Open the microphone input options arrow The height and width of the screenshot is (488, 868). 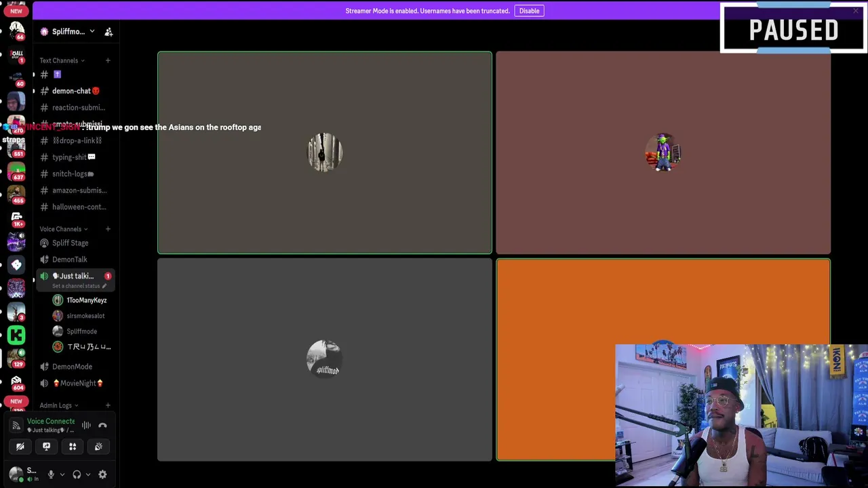(x=62, y=474)
